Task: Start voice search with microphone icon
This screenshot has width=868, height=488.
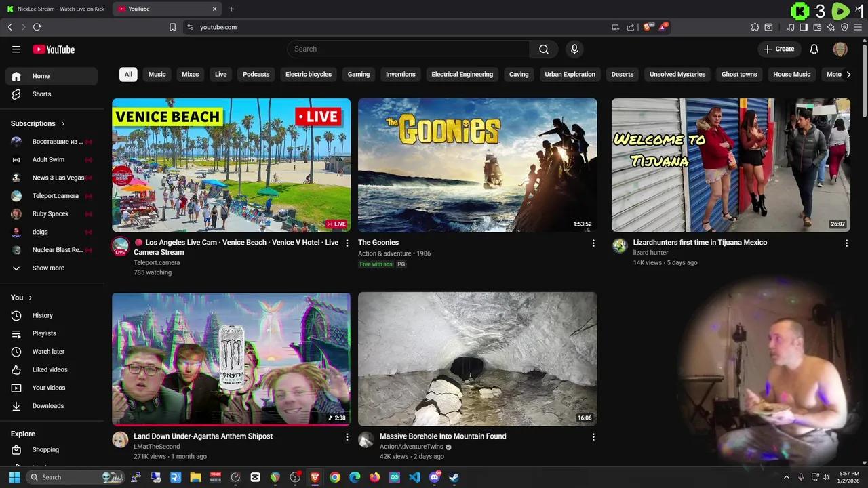Action: tap(574, 49)
